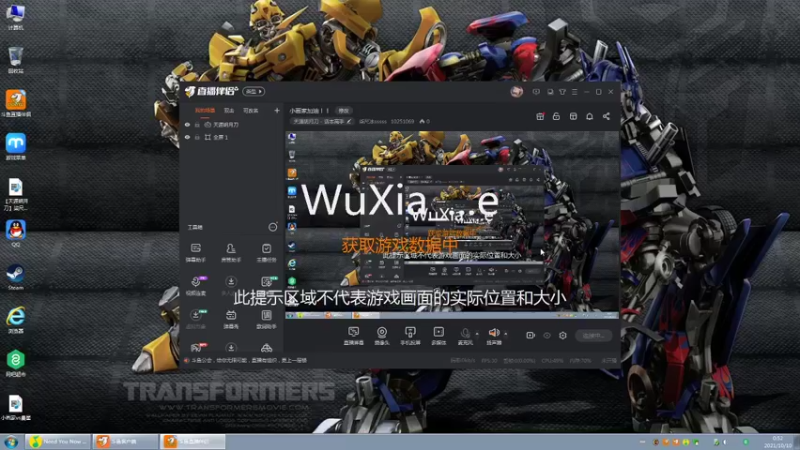Open the danmaku show tool (弹幕秀)

click(231, 319)
